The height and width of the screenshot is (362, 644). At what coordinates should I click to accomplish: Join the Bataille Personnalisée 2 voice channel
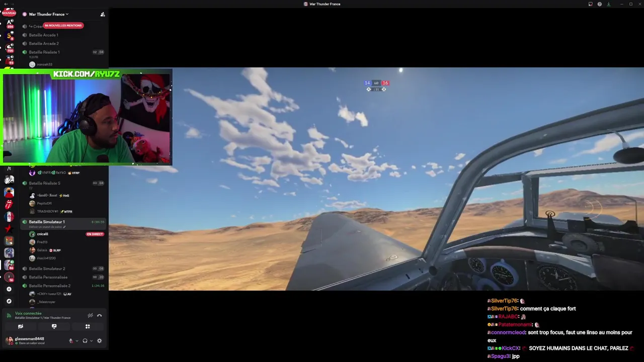point(49,286)
